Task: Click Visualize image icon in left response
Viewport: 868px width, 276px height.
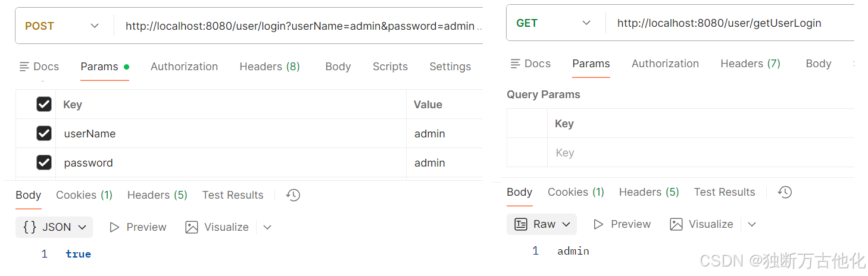Action: point(192,227)
